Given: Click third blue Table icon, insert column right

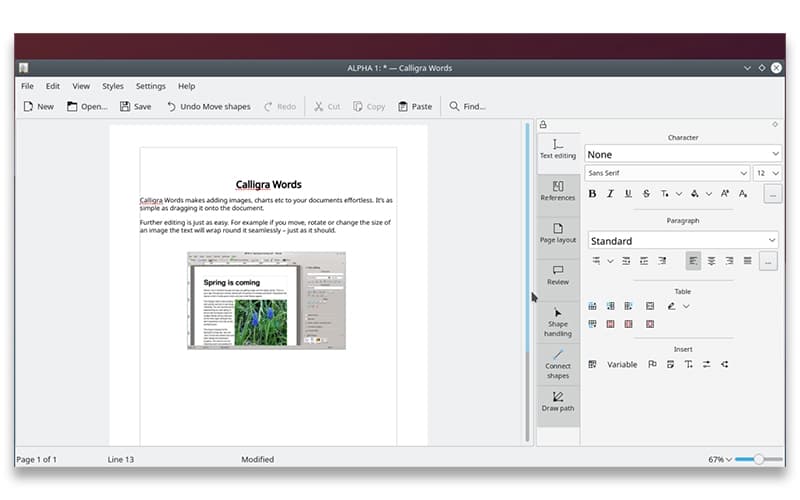Looking at the screenshot, I should (629, 306).
